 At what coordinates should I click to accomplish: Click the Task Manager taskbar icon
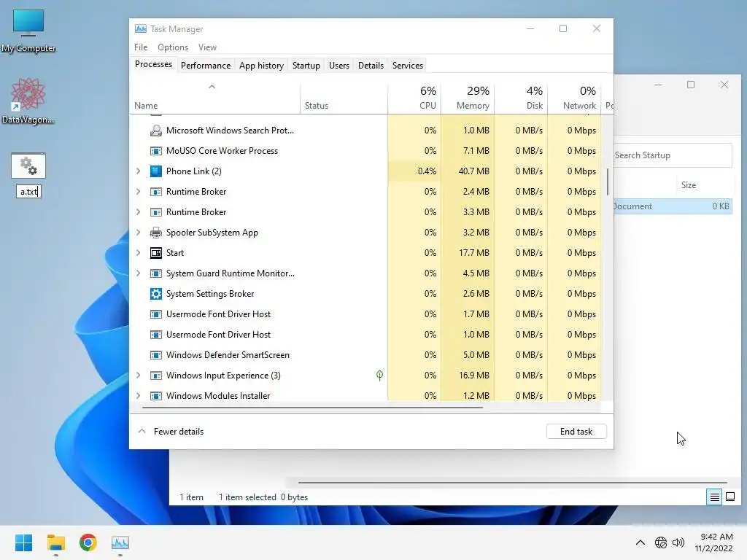tap(120, 542)
